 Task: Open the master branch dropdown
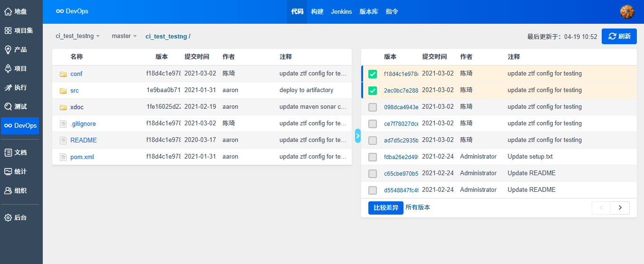click(124, 36)
